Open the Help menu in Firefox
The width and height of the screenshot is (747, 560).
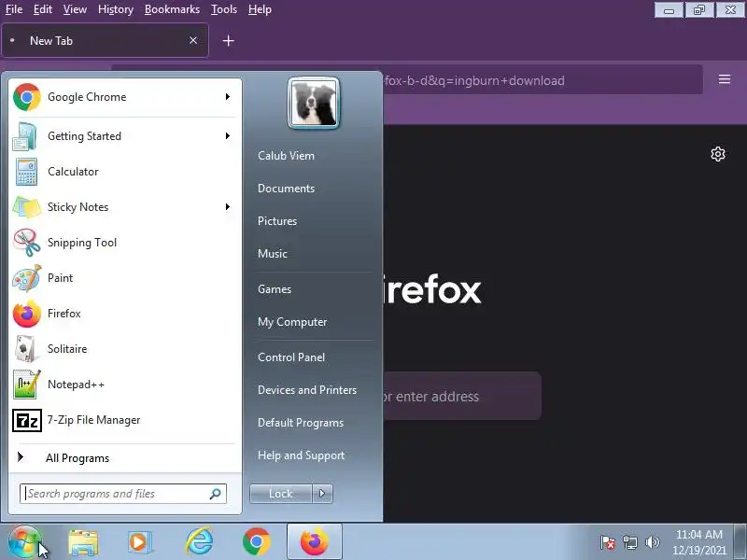260,9
